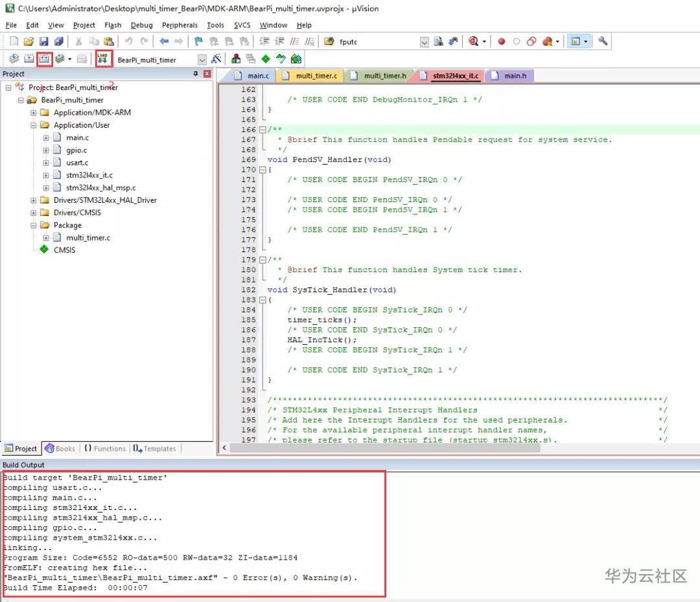Click the editor horizontal scrollbar

[x=385, y=448]
